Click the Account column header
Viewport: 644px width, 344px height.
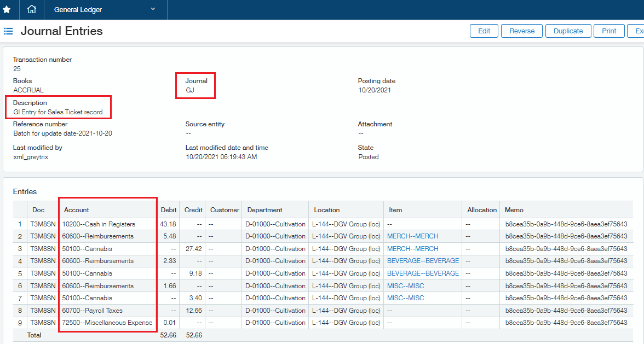click(76, 210)
